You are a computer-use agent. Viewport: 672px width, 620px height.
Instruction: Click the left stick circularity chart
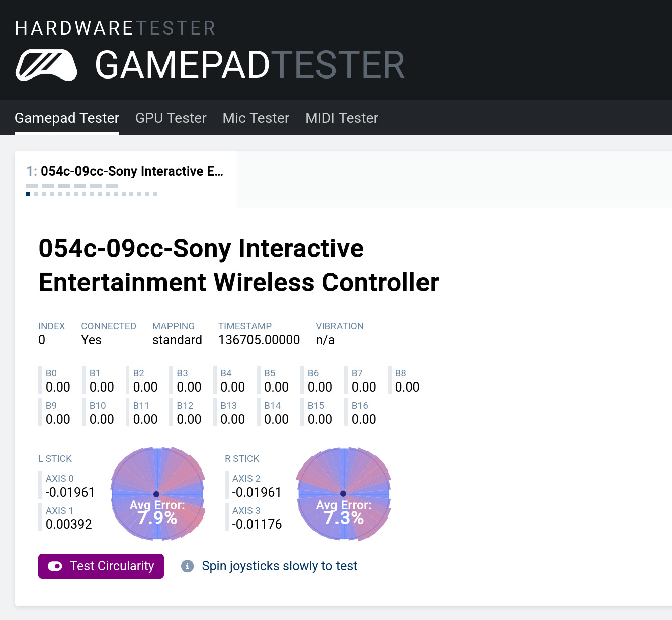pyautogui.click(x=157, y=494)
